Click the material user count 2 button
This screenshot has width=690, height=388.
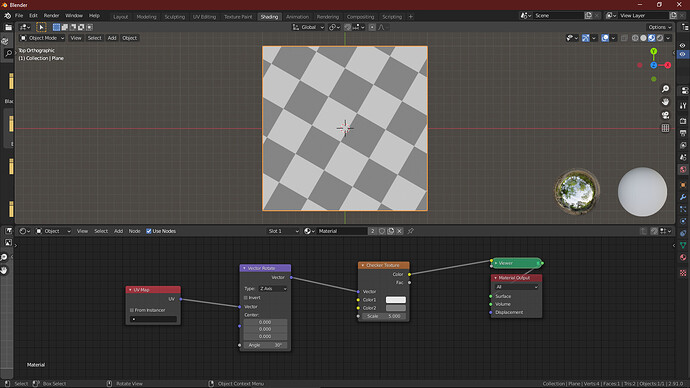coord(372,231)
